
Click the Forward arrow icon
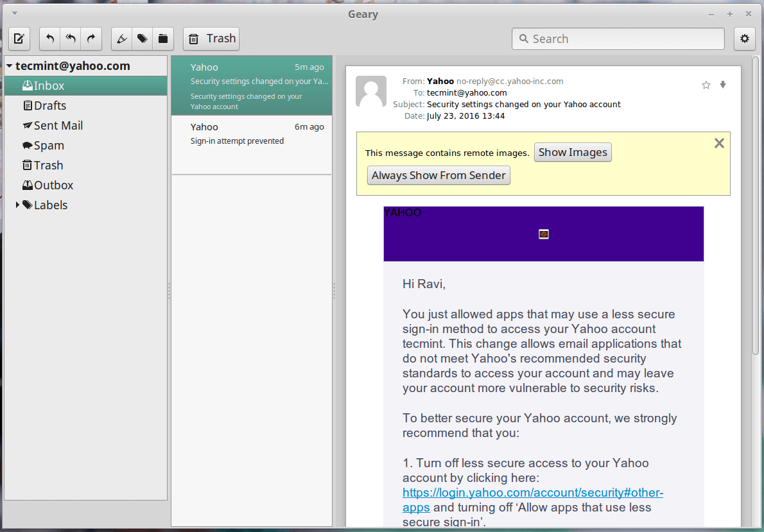pos(91,39)
